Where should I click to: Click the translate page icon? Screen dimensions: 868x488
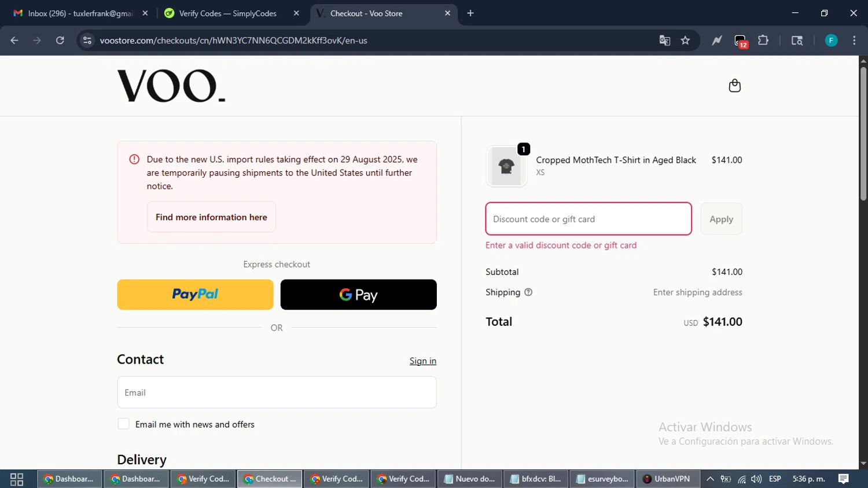(664, 41)
